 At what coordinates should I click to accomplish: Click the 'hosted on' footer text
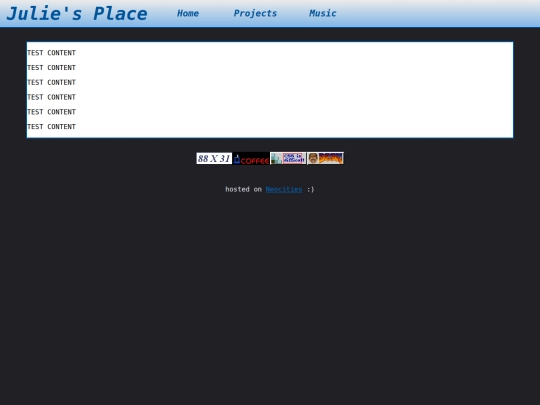(x=243, y=189)
